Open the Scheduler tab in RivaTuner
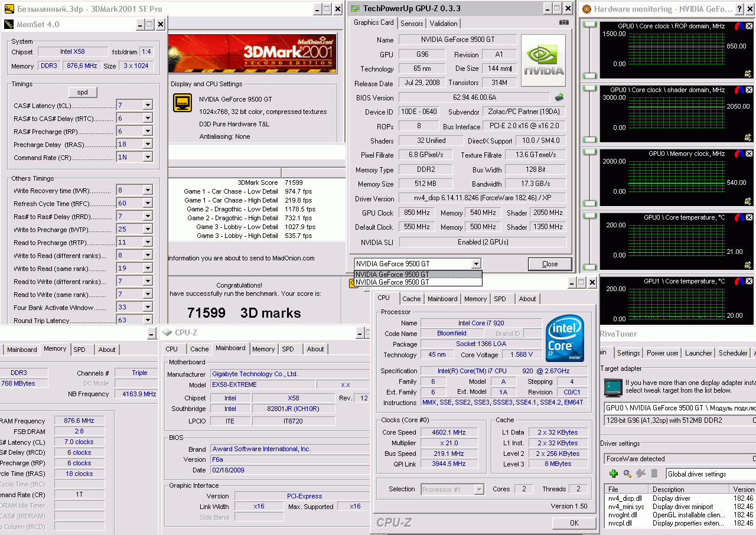The image size is (756, 535). [x=733, y=353]
